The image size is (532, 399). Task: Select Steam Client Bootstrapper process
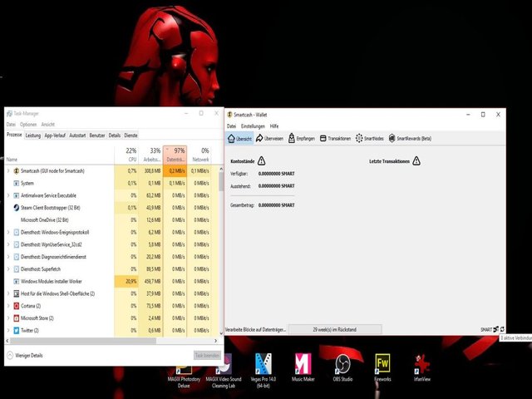click(x=112, y=208)
